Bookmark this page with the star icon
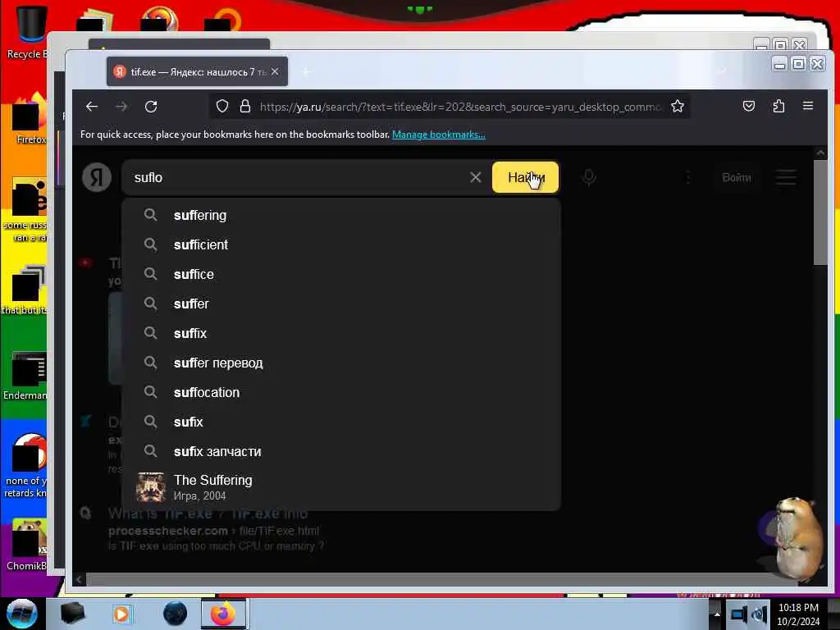This screenshot has height=630, width=840. pyautogui.click(x=678, y=107)
